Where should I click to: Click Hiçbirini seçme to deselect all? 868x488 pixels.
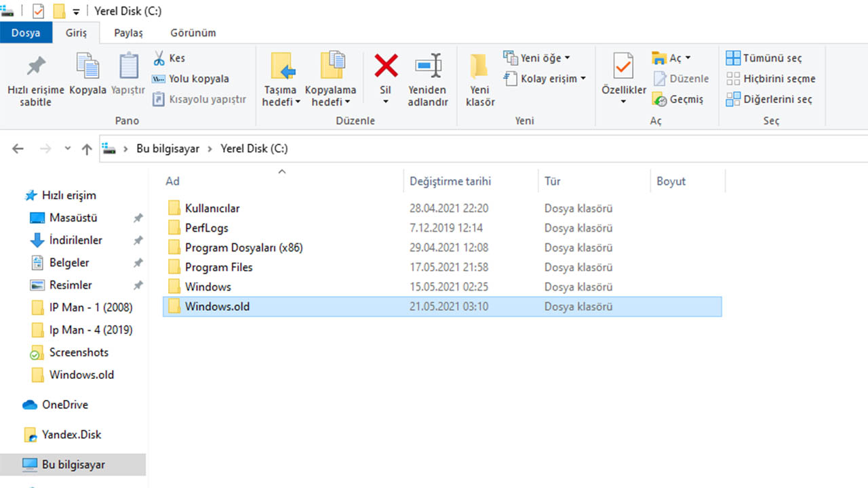pyautogui.click(x=771, y=79)
